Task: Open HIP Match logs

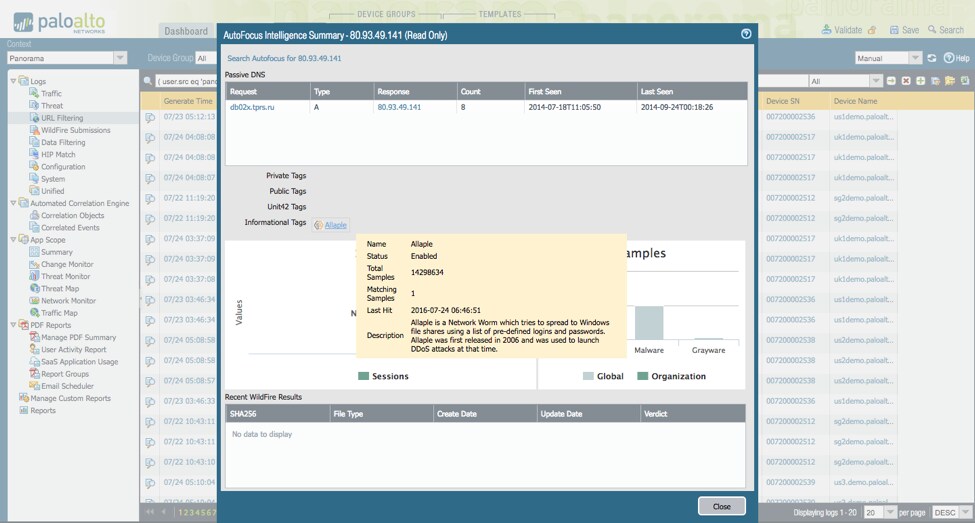Action: click(x=58, y=154)
